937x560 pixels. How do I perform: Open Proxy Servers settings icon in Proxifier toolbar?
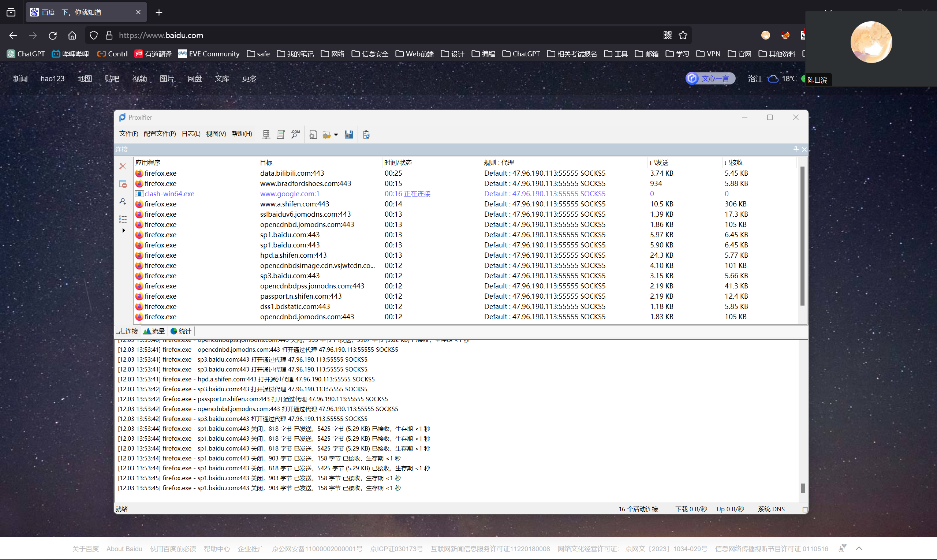click(266, 134)
